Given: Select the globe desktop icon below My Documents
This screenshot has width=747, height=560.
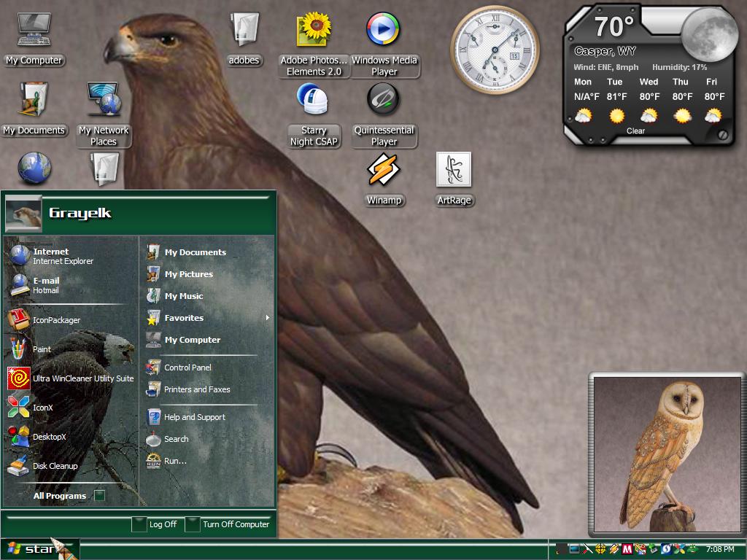Looking at the screenshot, I should pyautogui.click(x=34, y=168).
